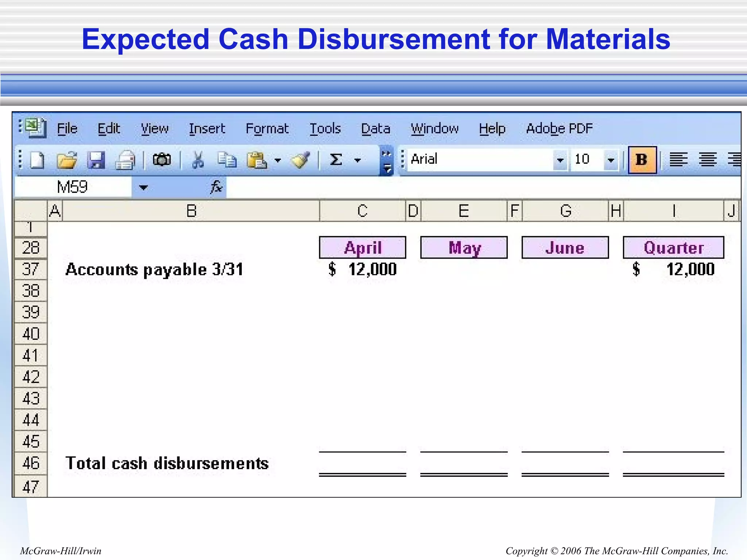Screen dimensions: 747x560
Task: Select column B header
Action: pyautogui.click(x=191, y=211)
